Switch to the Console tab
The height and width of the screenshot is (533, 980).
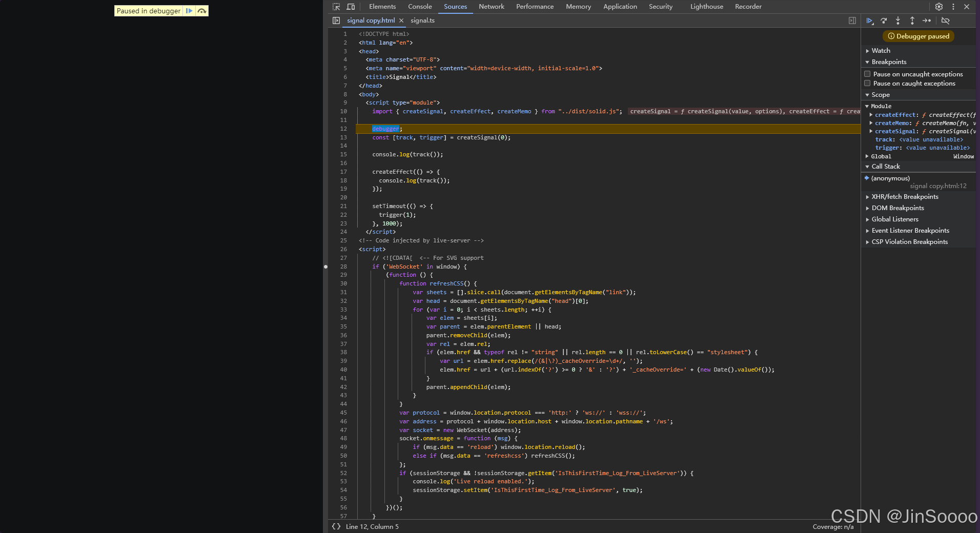coord(420,7)
